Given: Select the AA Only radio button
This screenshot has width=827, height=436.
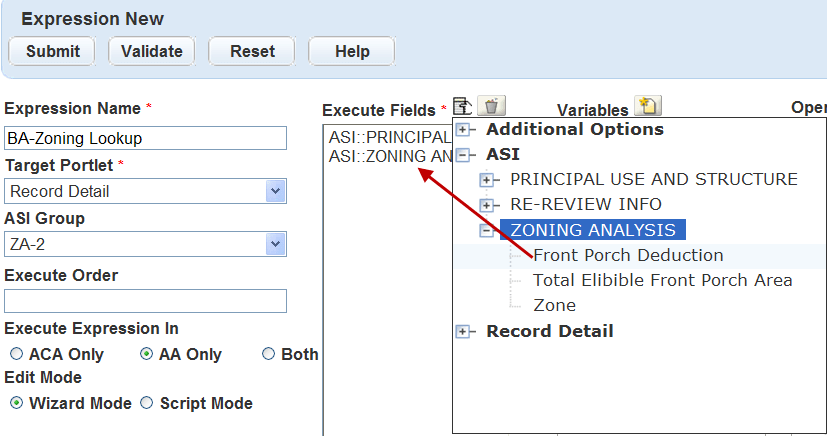Looking at the screenshot, I should (146, 354).
